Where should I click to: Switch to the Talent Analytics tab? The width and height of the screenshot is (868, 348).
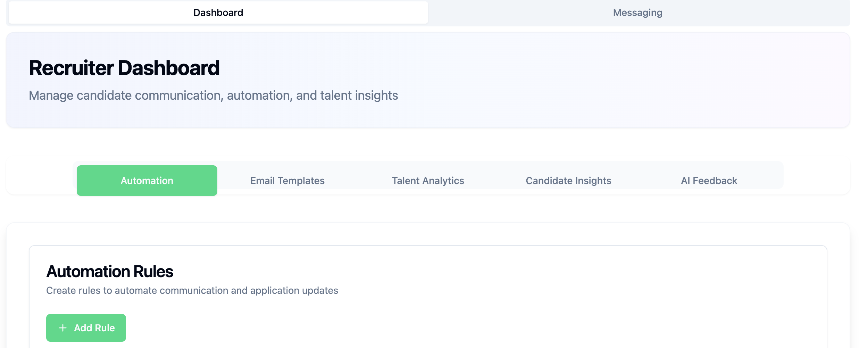pos(428,181)
